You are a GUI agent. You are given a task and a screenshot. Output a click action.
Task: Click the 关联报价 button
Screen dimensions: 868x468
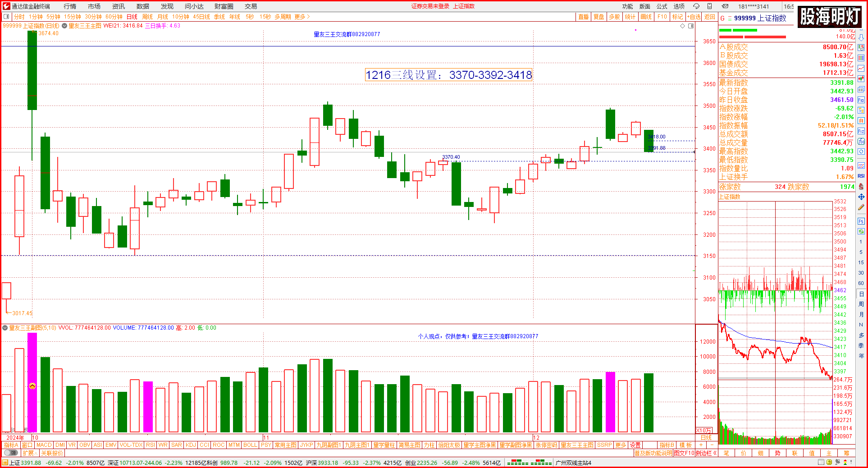[x=52, y=453]
